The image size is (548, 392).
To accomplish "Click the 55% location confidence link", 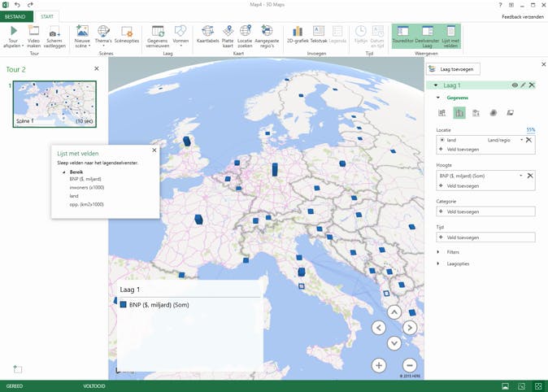I will pyautogui.click(x=530, y=130).
